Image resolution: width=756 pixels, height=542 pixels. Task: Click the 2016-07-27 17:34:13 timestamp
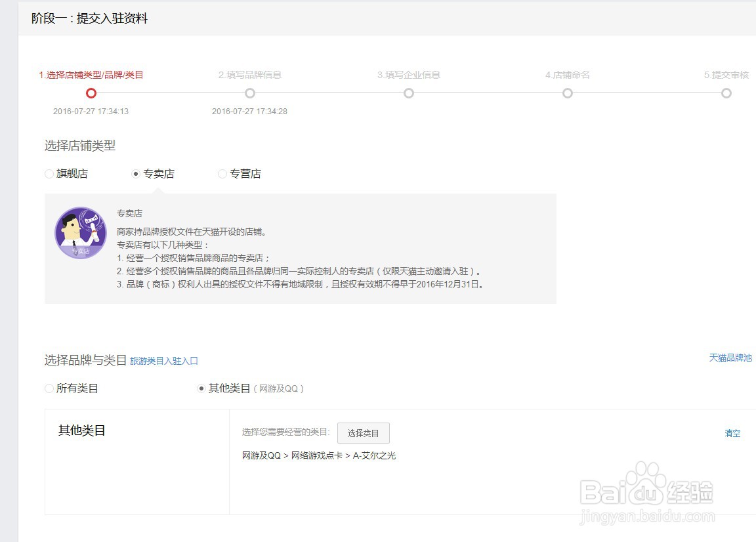pos(91,112)
